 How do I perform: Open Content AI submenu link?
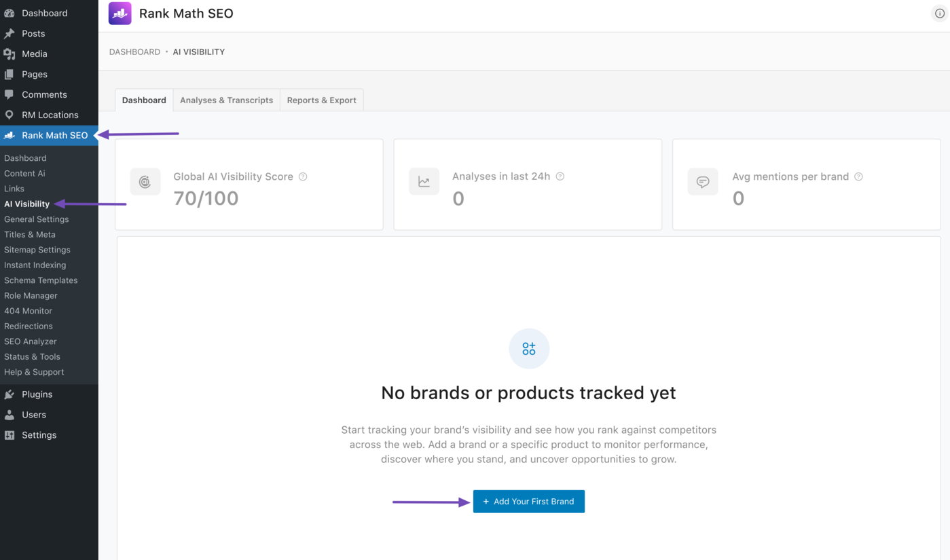point(24,173)
